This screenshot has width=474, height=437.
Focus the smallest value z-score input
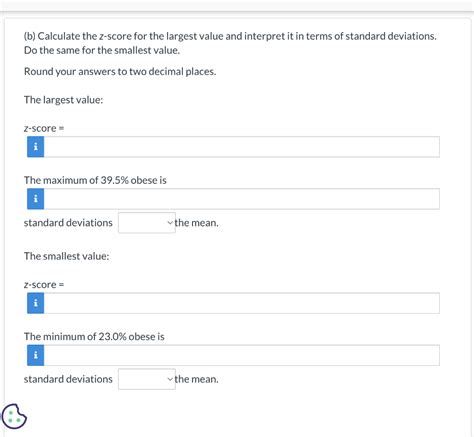(242, 303)
